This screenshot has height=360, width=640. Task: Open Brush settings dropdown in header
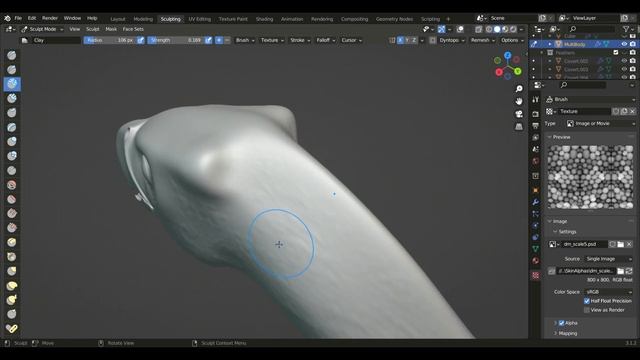coord(245,40)
